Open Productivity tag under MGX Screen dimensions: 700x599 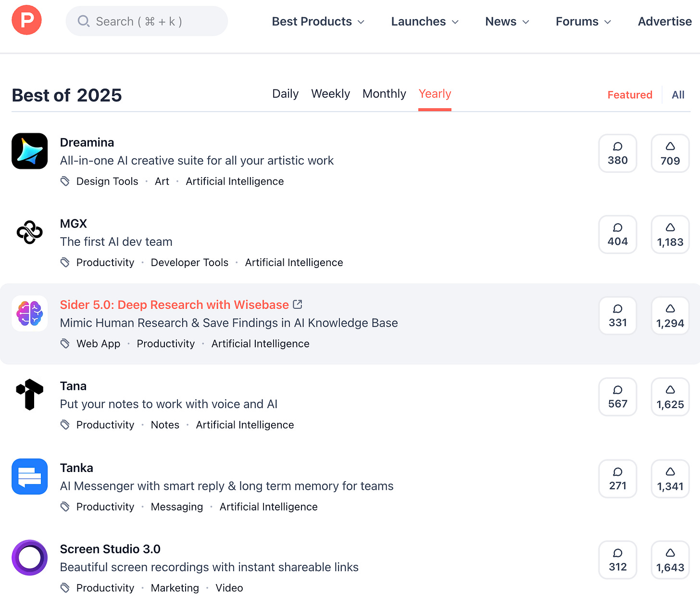tap(105, 263)
